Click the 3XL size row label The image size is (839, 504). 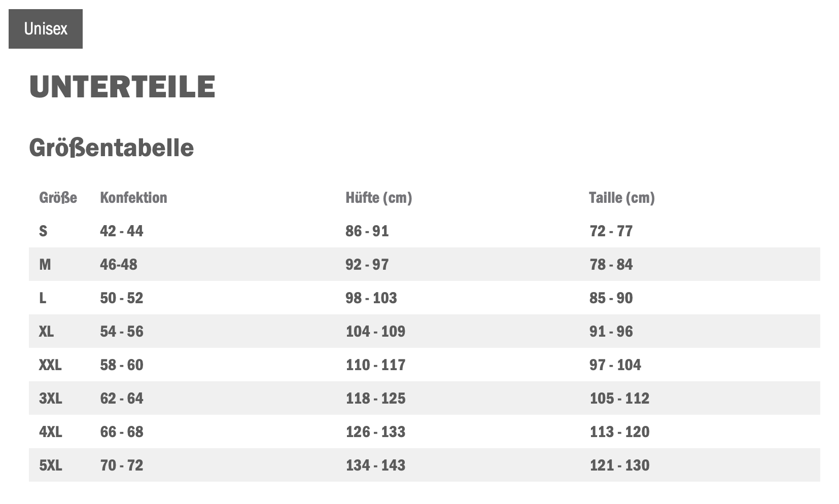(x=51, y=399)
